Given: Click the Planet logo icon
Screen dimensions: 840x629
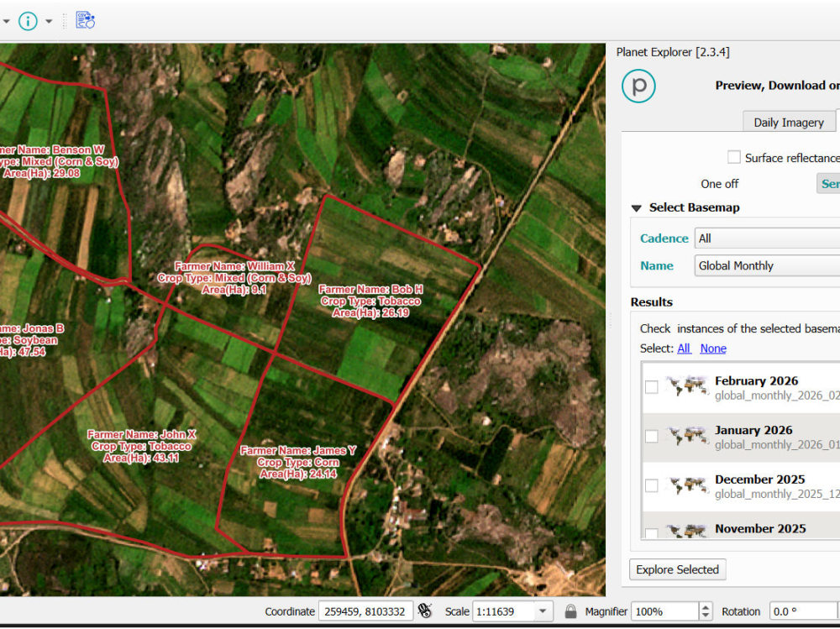Looking at the screenshot, I should tap(638, 86).
